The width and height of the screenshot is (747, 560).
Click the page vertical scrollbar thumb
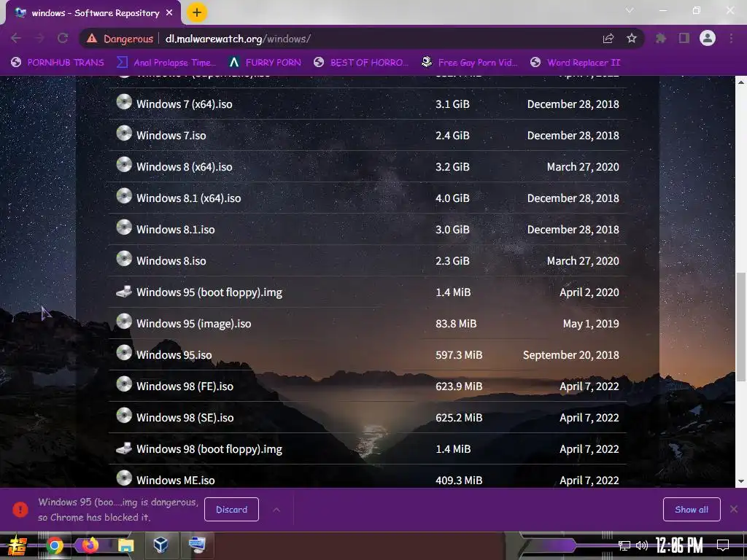point(741,327)
